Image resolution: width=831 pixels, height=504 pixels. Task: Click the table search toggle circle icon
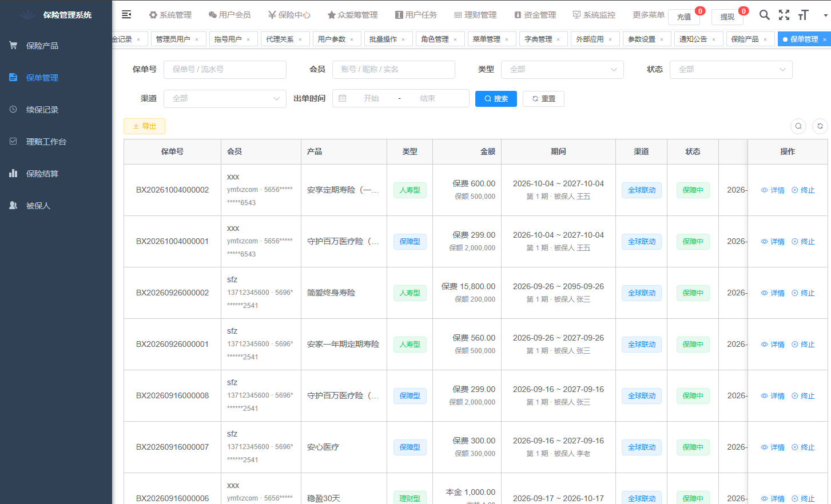798,126
